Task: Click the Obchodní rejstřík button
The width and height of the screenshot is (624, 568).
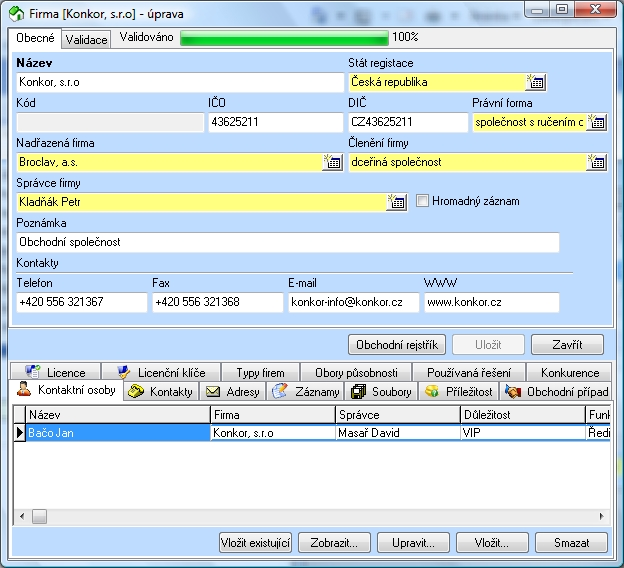Action: click(397, 344)
